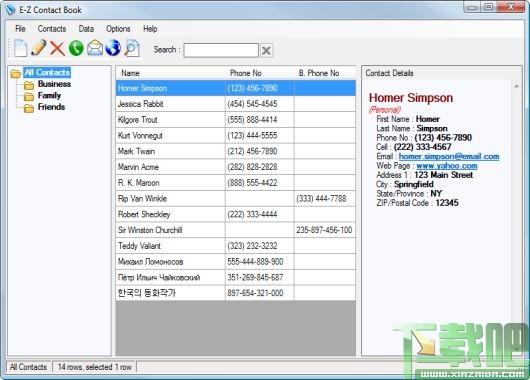Open the Data menu
Image resolution: width=530 pixels, height=380 pixels.
(86, 29)
